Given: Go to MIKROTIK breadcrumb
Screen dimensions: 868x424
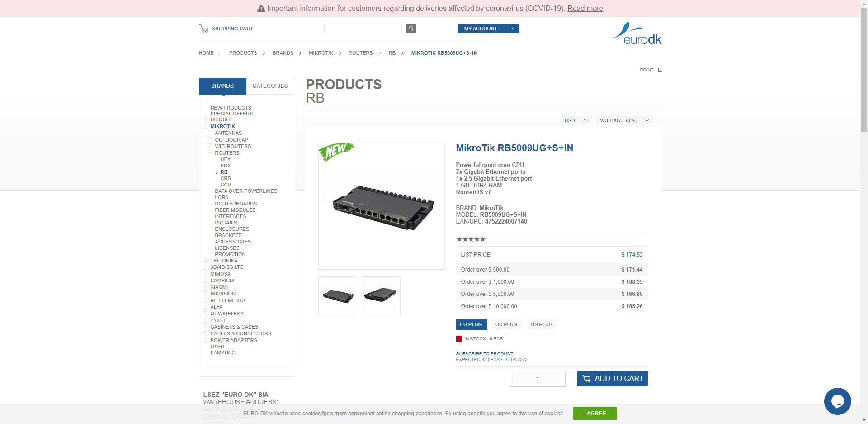Looking at the screenshot, I should (x=321, y=53).
